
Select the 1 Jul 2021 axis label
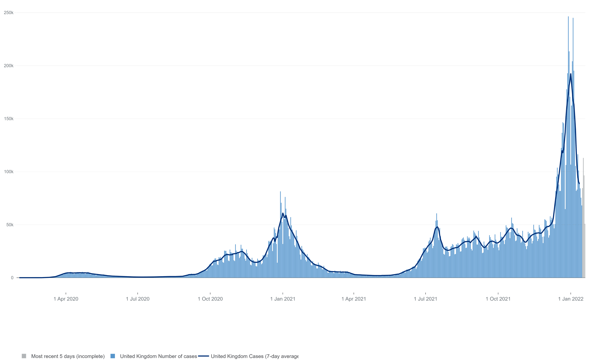click(x=425, y=299)
